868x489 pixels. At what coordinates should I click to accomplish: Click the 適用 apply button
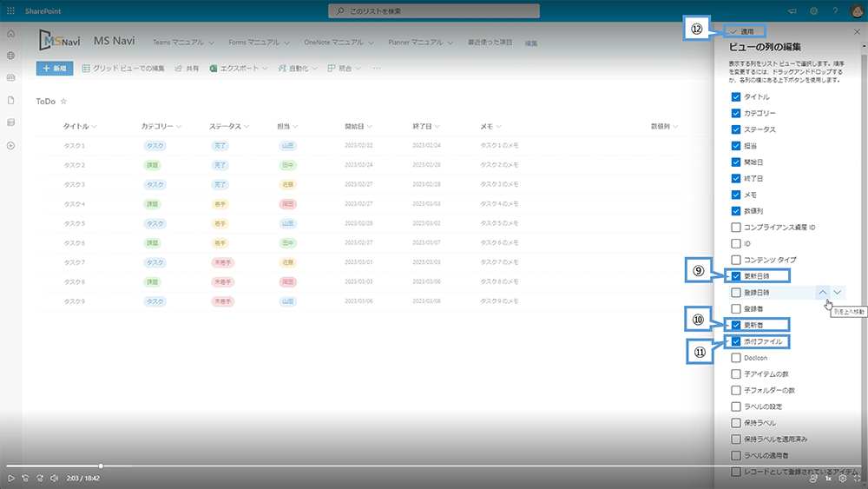click(746, 31)
